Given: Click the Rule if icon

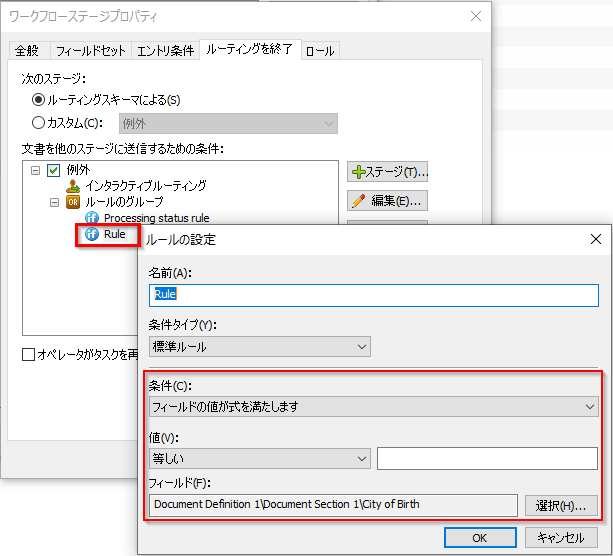Looking at the screenshot, I should [92, 234].
